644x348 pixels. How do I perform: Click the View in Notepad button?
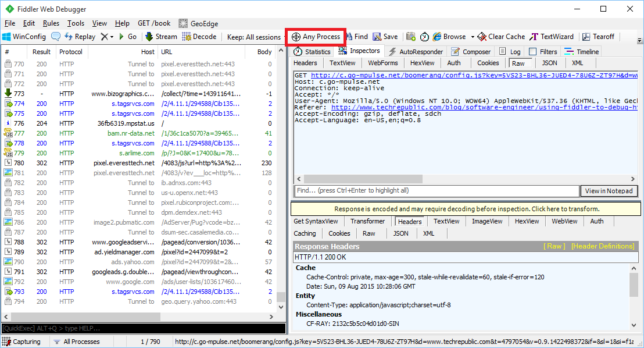609,191
